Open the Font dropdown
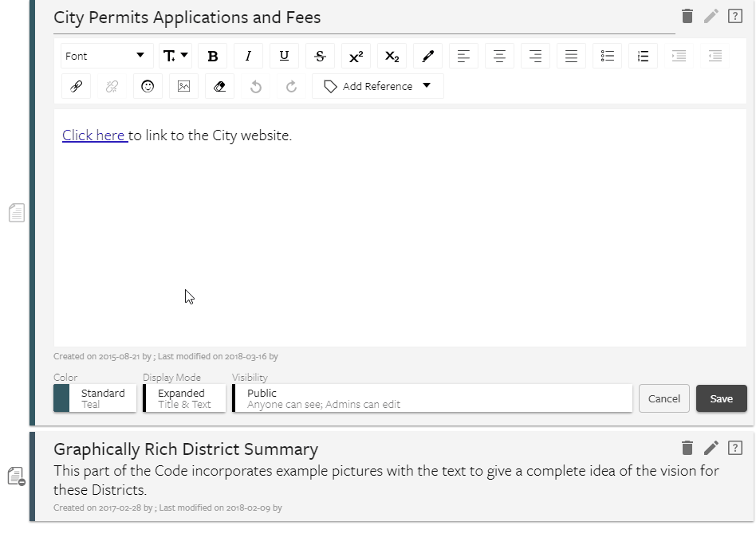The image size is (756, 541). click(x=106, y=56)
